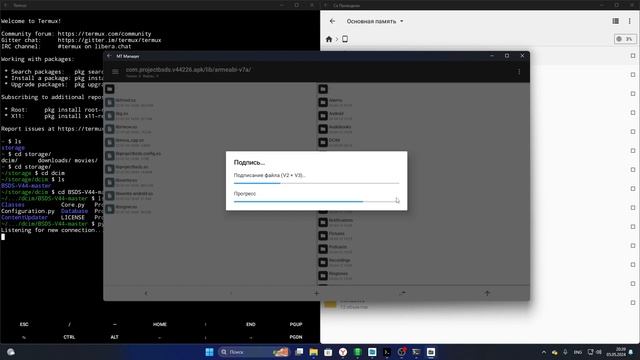Click back arrow in the file explorer window

click(x=332, y=21)
